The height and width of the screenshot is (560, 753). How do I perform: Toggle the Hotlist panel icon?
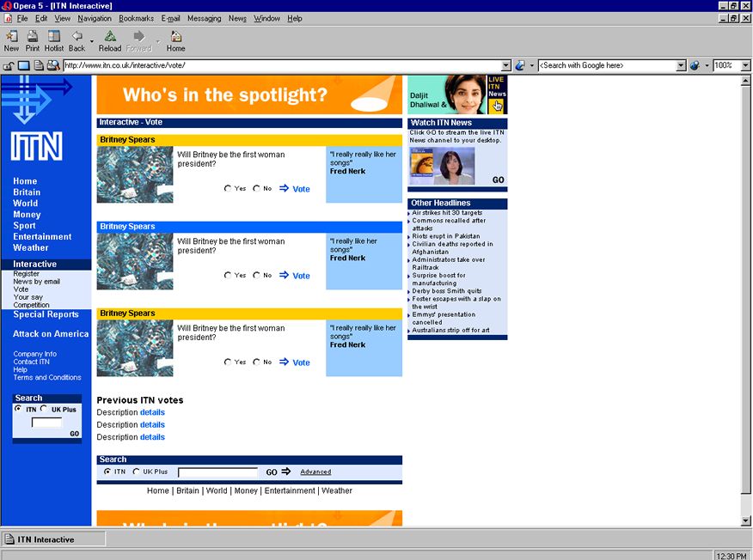(54, 36)
